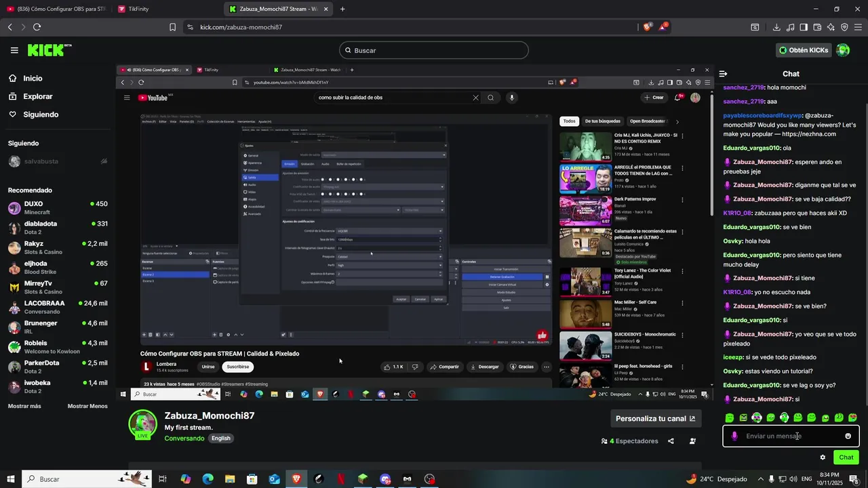The width and height of the screenshot is (868, 488).
Task: Open Microsoft Edge from the taskbar
Action: coord(208,479)
